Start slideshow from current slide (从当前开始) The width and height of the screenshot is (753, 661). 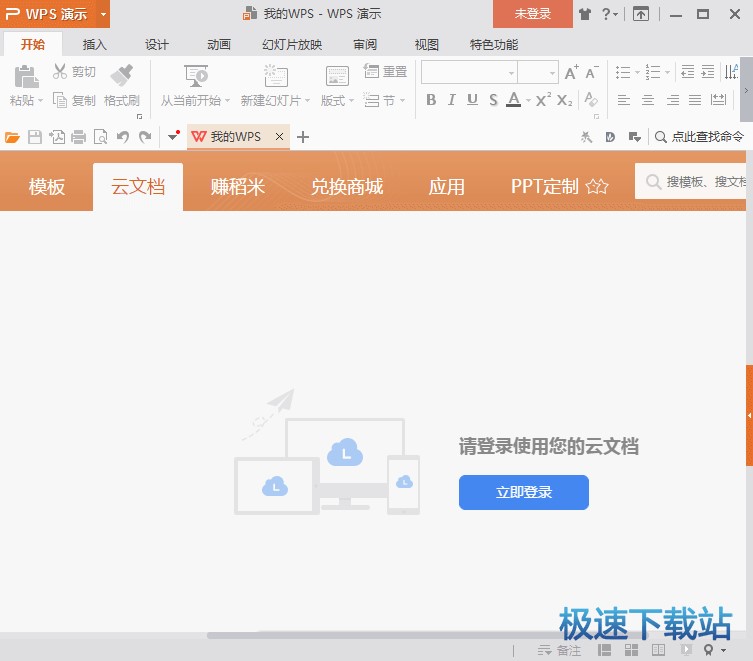click(196, 76)
